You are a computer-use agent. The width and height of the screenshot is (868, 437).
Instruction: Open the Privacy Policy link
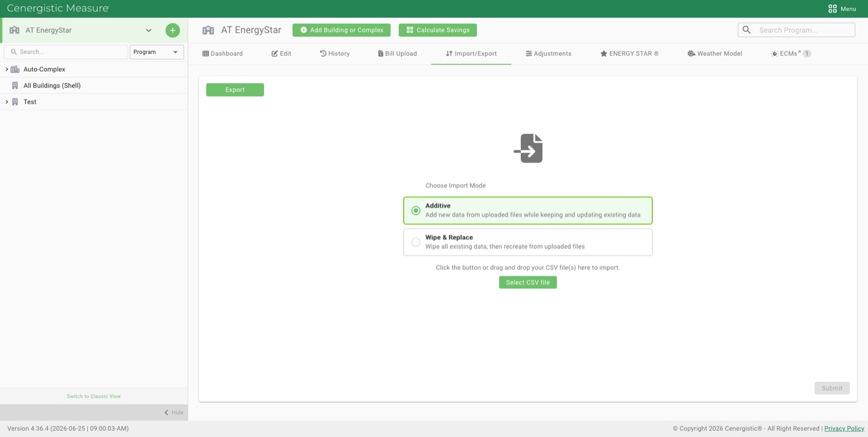click(844, 428)
